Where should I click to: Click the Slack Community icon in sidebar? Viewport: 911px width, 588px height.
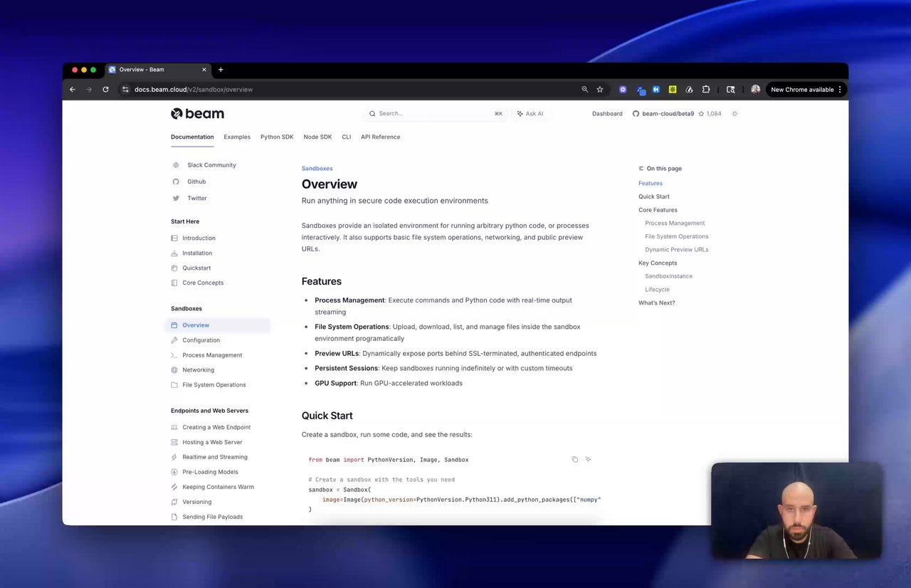tap(176, 165)
